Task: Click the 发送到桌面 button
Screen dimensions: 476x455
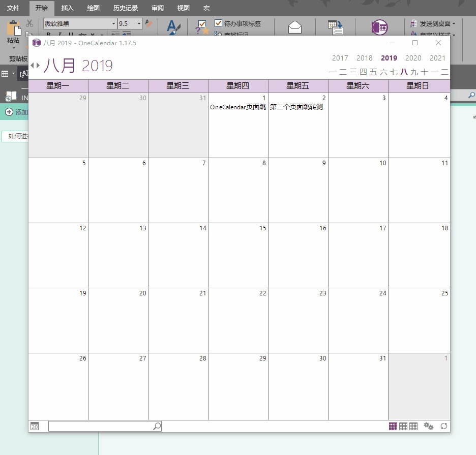Action: pos(433,23)
